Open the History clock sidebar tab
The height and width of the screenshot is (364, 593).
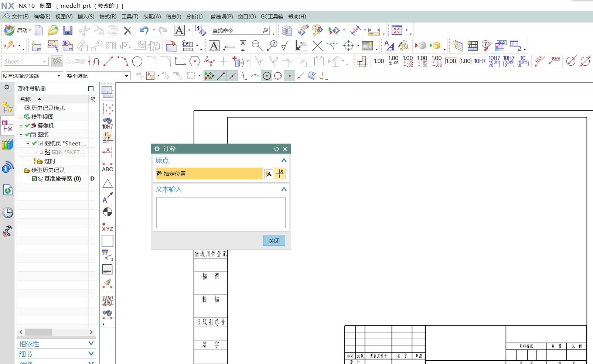(7, 213)
